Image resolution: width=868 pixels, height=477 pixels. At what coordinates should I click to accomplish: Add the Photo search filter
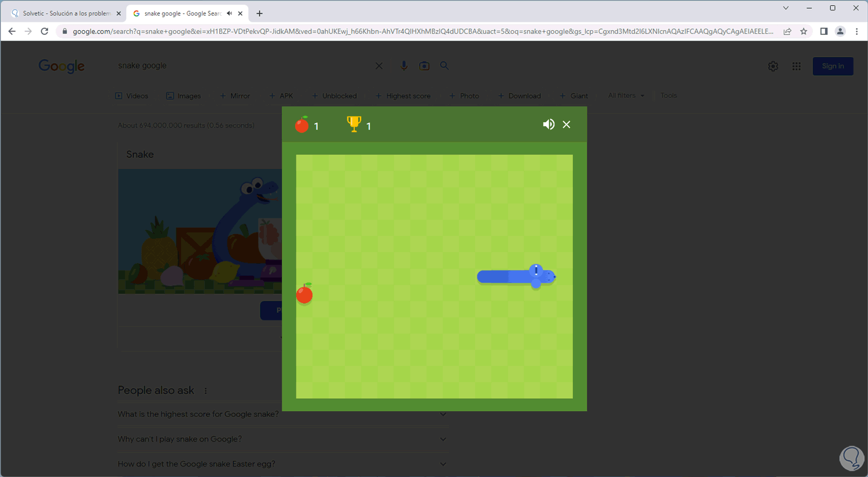click(x=464, y=96)
